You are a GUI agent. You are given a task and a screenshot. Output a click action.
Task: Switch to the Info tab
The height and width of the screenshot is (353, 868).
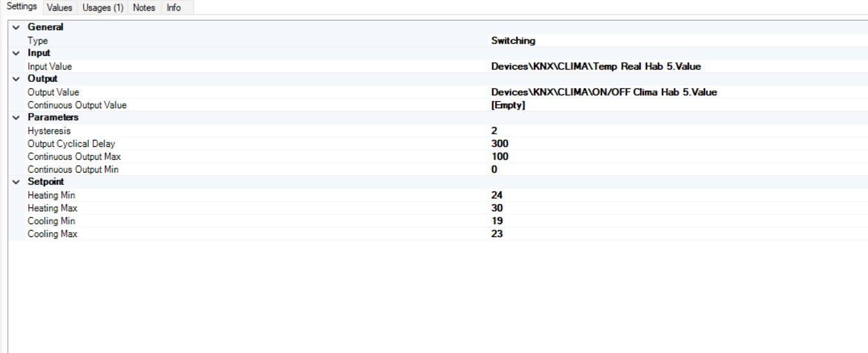(173, 8)
